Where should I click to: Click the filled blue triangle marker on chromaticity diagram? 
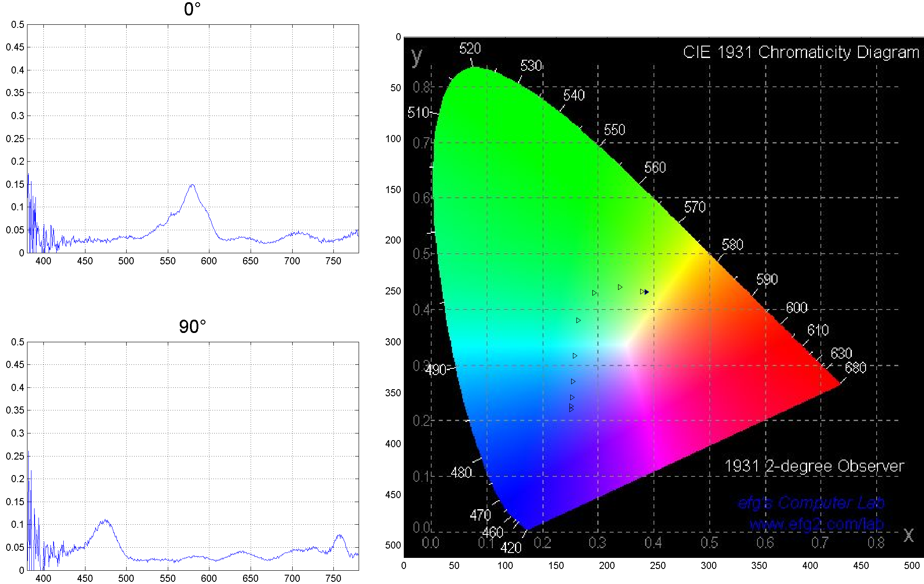(647, 292)
